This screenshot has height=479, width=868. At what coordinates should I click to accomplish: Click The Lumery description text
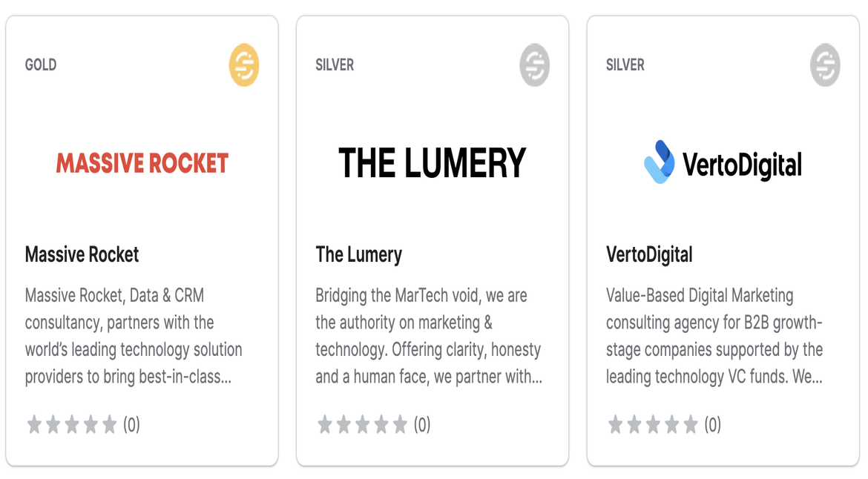[x=428, y=336]
